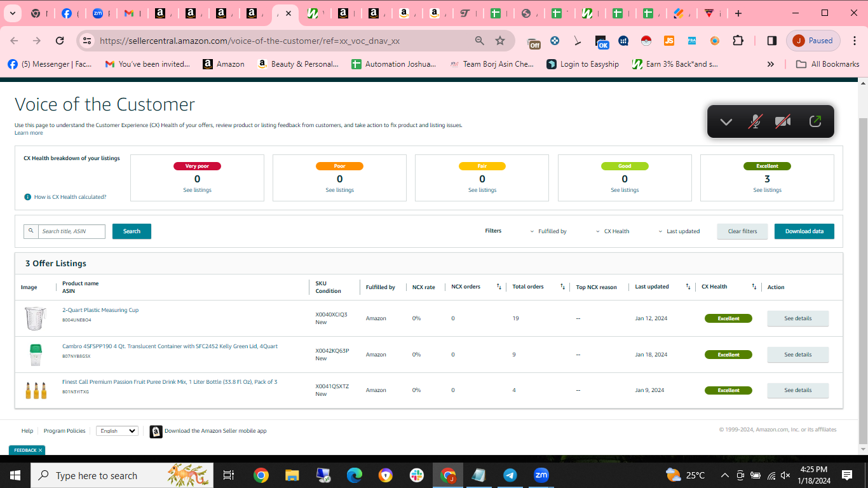The image size is (868, 488).
Task: Expand the Last updated filter dropdown
Action: (679, 231)
